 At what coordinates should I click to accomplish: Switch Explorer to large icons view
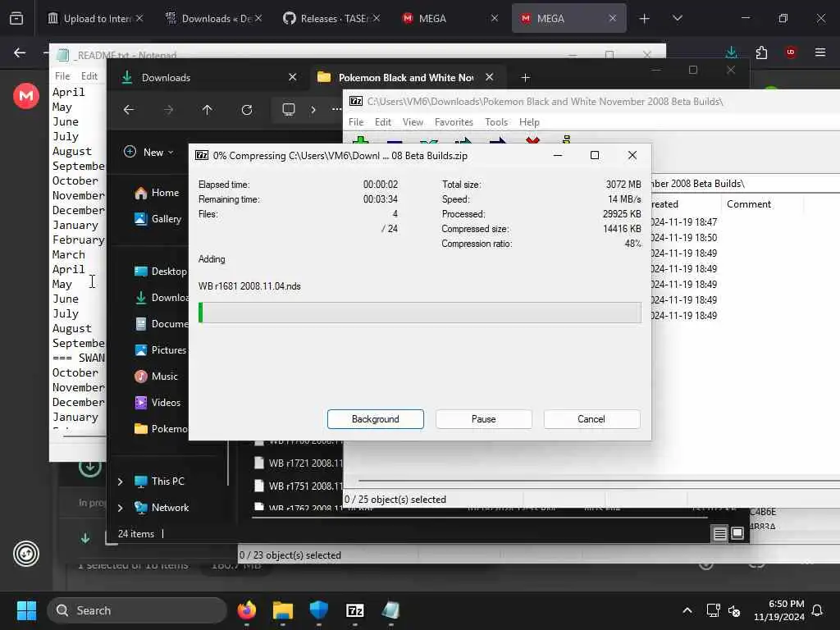737,533
